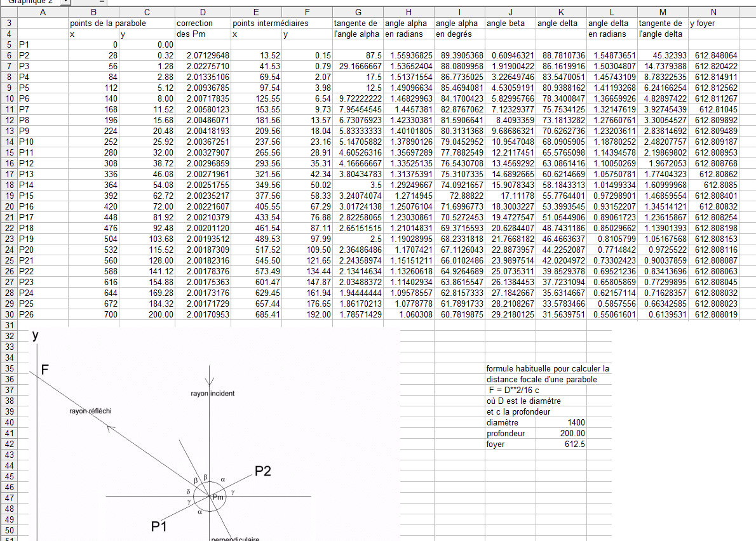Click the diamètre value 1400

(x=561, y=422)
